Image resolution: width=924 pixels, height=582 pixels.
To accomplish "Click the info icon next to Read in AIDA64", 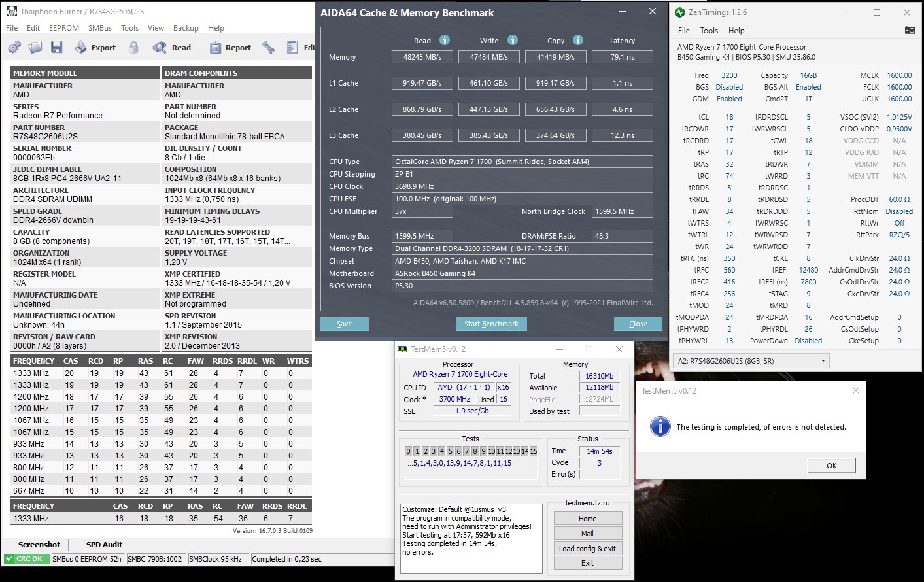I will 445,40.
